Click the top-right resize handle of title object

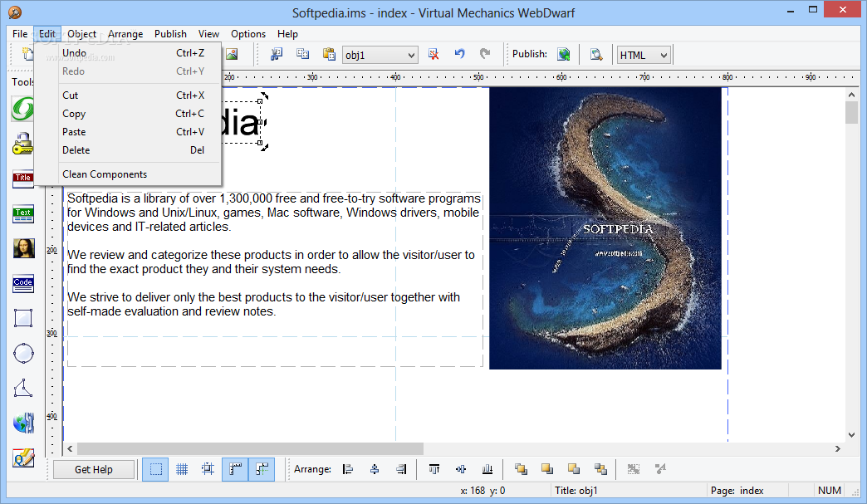(x=260, y=101)
